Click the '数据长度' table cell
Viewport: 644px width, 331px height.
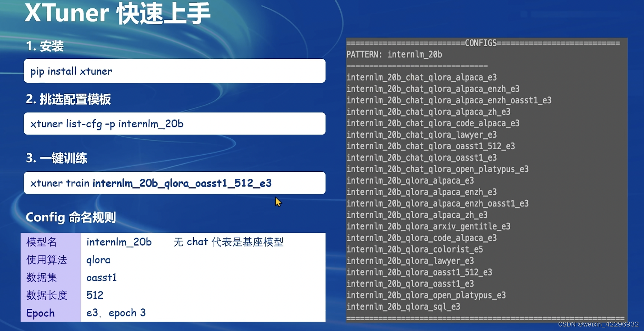51,295
